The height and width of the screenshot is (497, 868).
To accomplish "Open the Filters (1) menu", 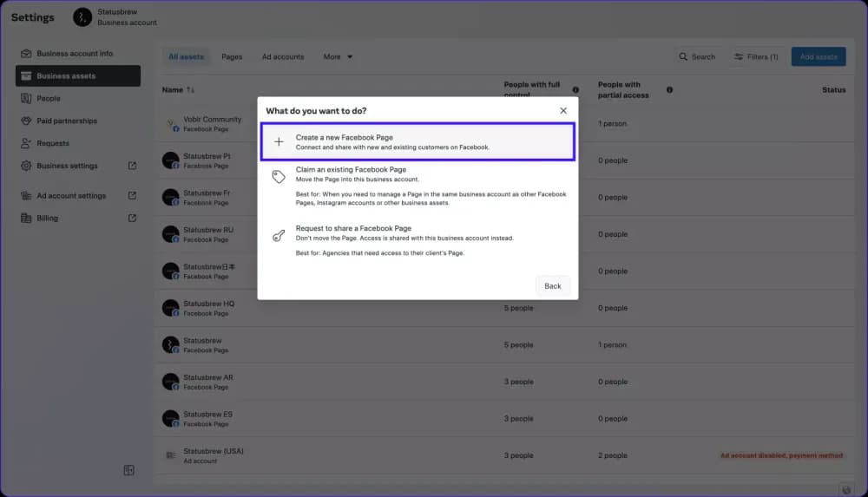I will click(756, 57).
